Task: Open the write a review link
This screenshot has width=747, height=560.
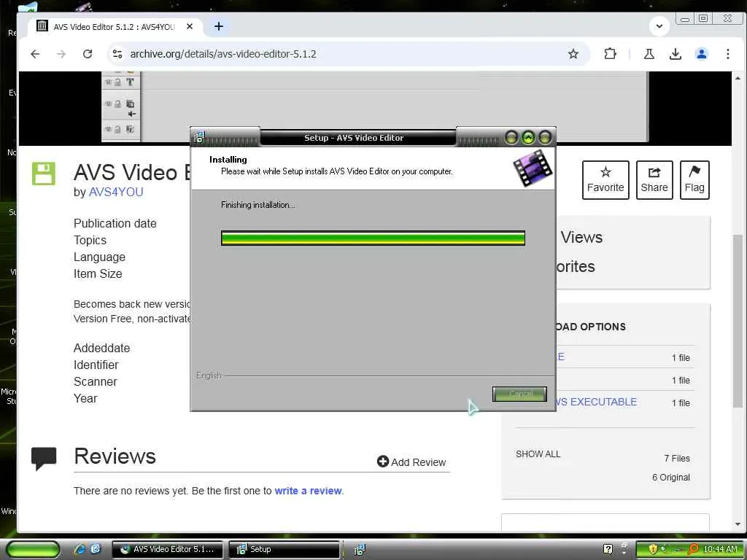Action: (x=309, y=491)
